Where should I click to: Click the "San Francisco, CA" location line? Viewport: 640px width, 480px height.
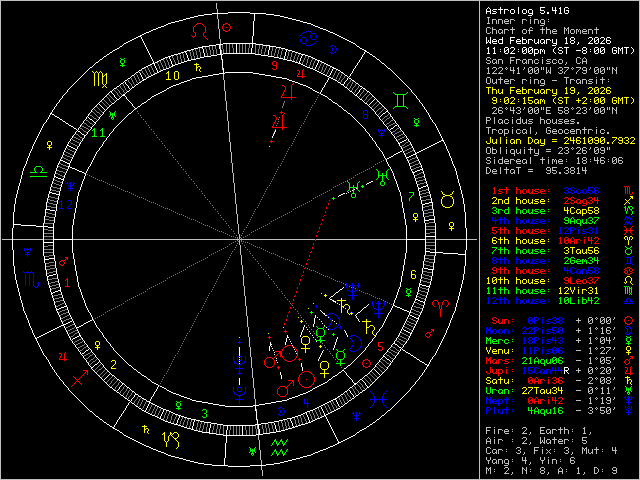(x=536, y=61)
